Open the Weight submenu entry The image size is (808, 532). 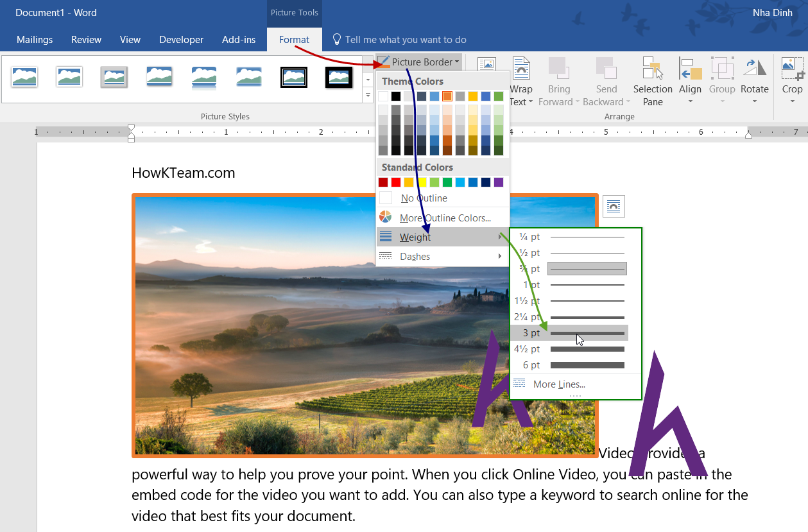[443, 237]
